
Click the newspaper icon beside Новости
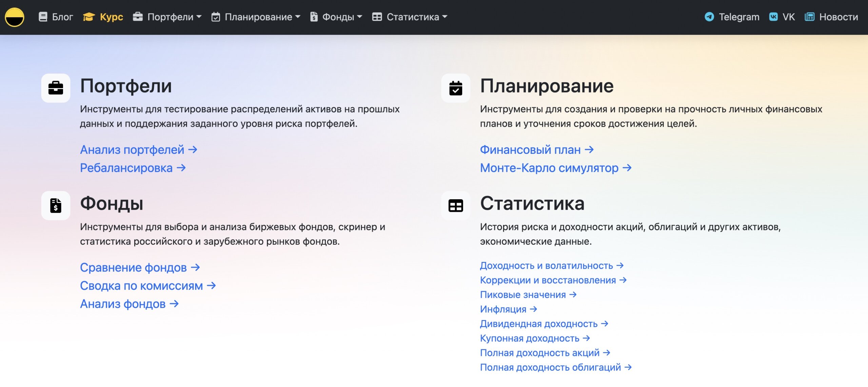pos(809,17)
